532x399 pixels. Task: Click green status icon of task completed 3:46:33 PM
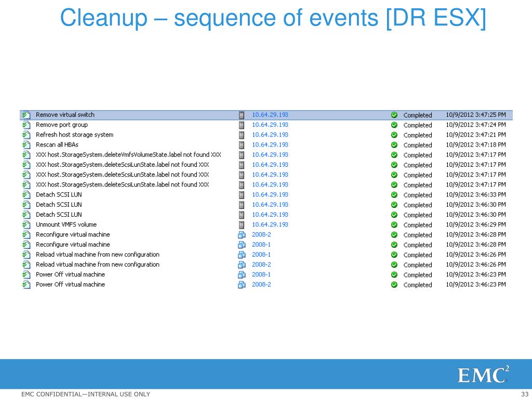tap(394, 195)
